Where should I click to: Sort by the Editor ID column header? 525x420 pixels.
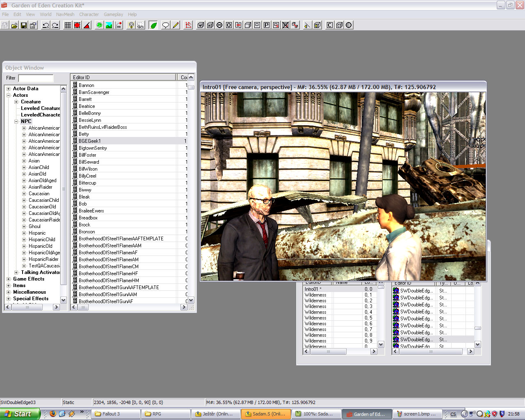pyautogui.click(x=124, y=77)
